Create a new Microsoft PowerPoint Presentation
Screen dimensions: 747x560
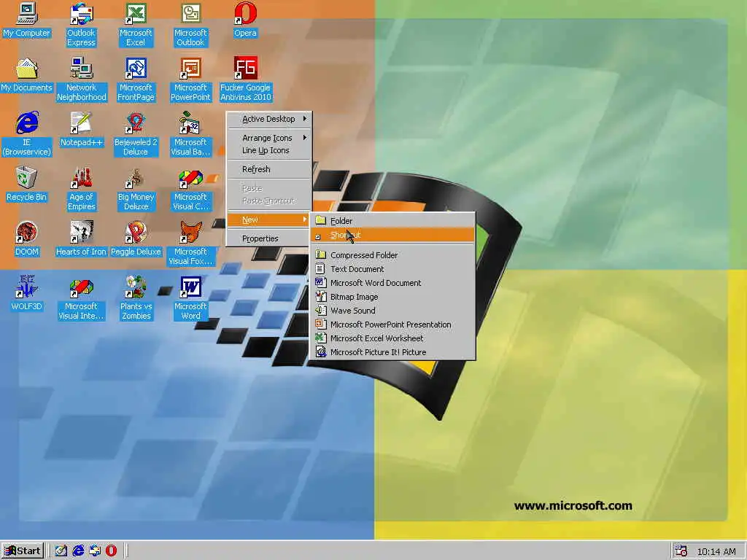(x=393, y=324)
